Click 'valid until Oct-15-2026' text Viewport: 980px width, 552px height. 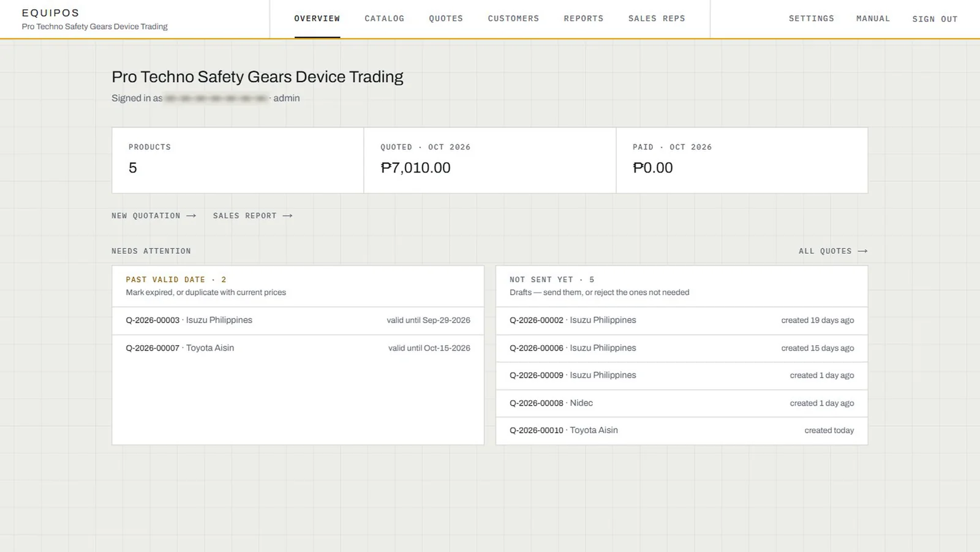point(429,348)
